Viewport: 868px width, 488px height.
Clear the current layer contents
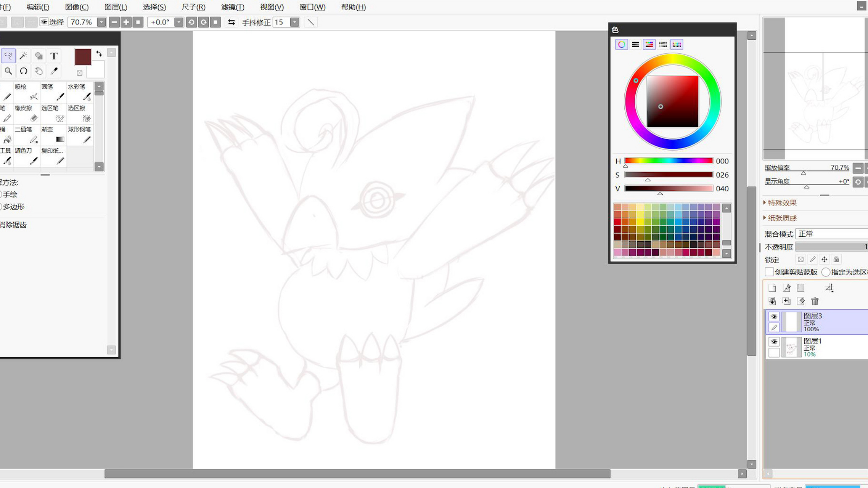[x=800, y=301]
